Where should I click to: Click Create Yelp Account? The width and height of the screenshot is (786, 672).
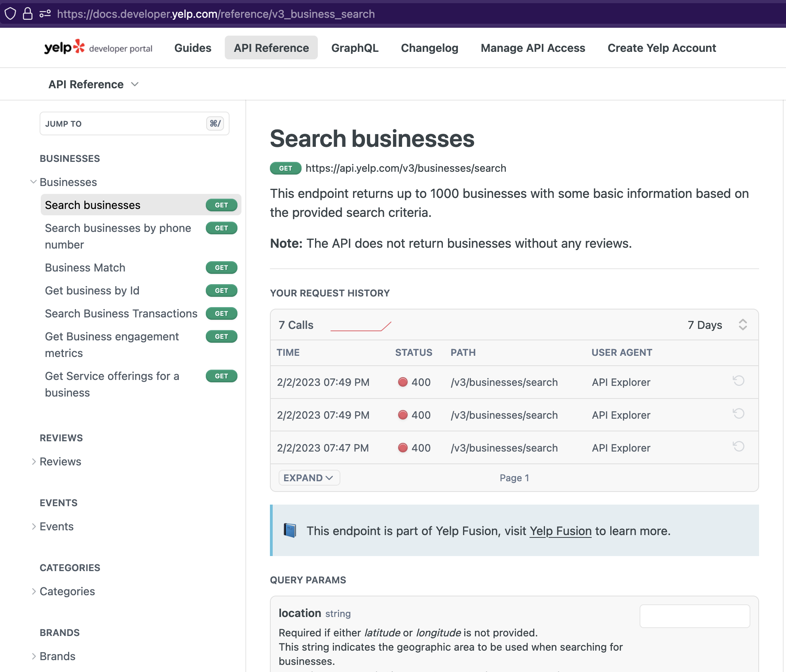662,48
